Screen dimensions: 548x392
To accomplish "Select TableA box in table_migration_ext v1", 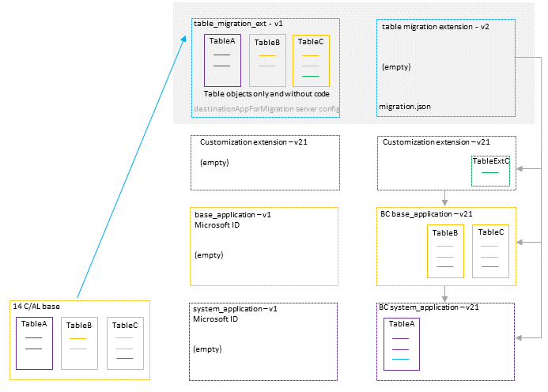I will (223, 60).
